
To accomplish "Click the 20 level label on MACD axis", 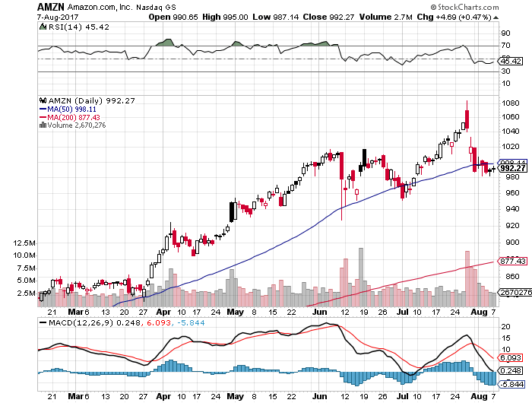I will coord(505,327).
